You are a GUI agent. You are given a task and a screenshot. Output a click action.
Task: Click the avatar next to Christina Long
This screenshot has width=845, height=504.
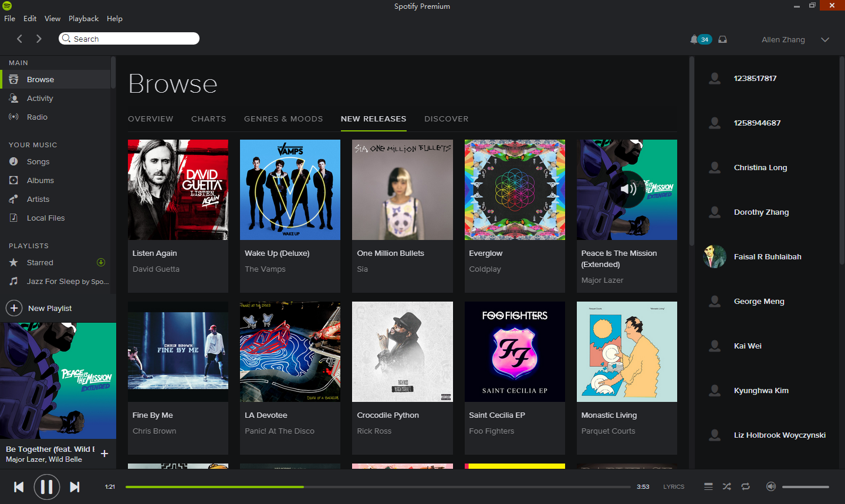tap(715, 167)
